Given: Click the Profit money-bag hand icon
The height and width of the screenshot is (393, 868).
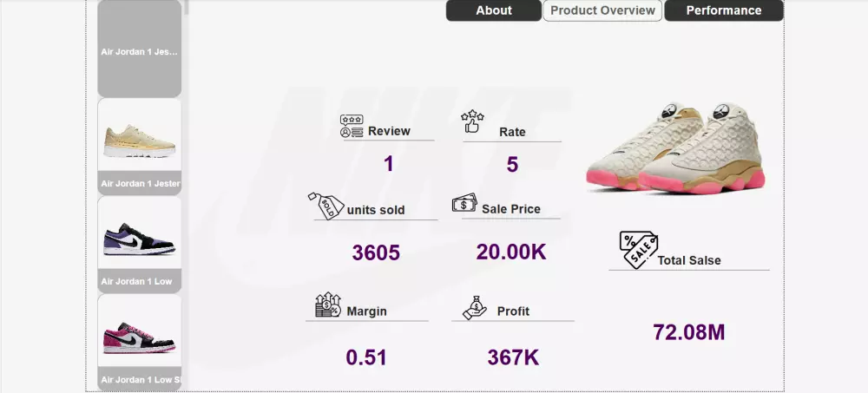Looking at the screenshot, I should tap(475, 307).
